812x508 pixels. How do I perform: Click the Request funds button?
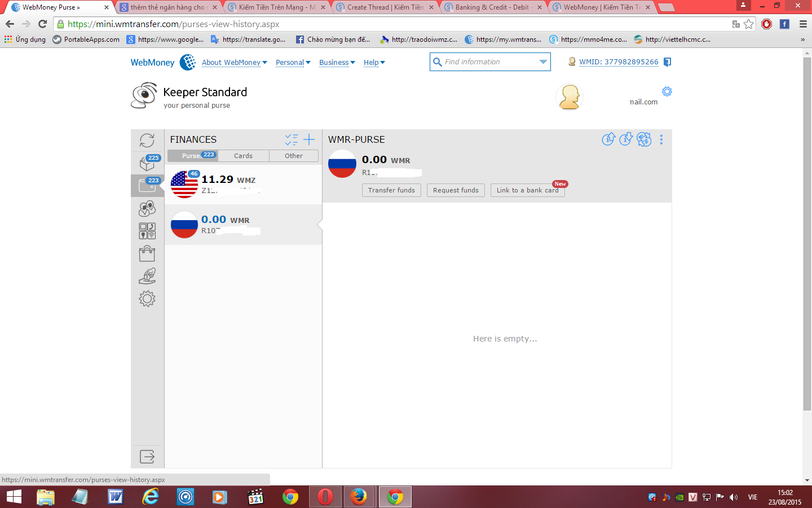pos(456,190)
